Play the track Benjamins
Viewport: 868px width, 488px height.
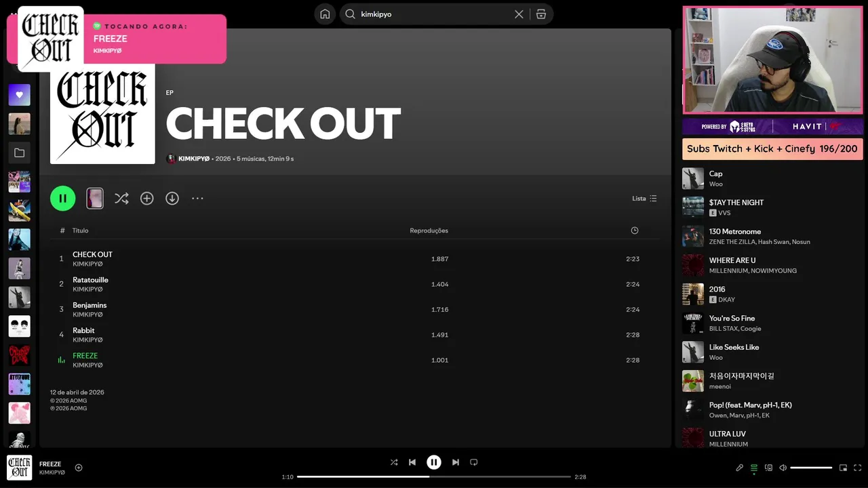point(355,309)
